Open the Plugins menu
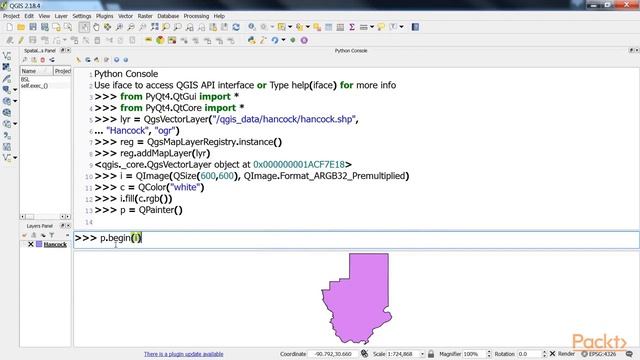The width and height of the screenshot is (640, 360). click(x=104, y=16)
